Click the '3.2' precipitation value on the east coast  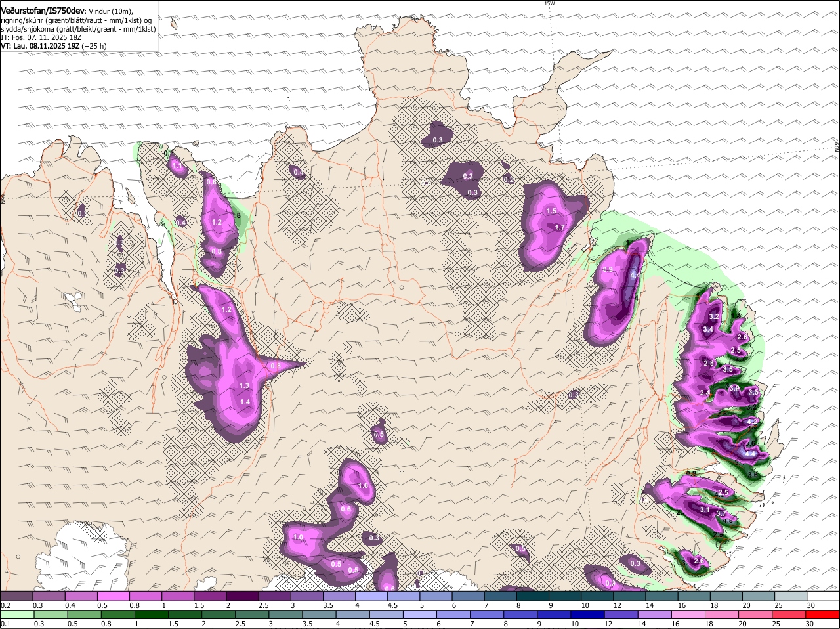pos(715,317)
